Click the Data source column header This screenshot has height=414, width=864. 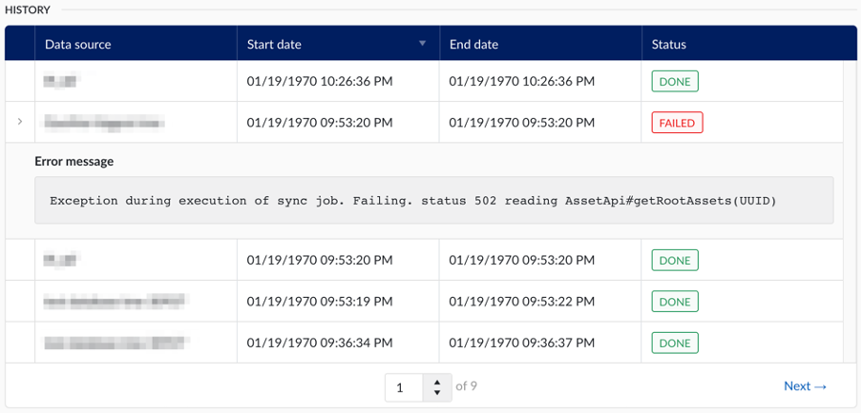78,44
